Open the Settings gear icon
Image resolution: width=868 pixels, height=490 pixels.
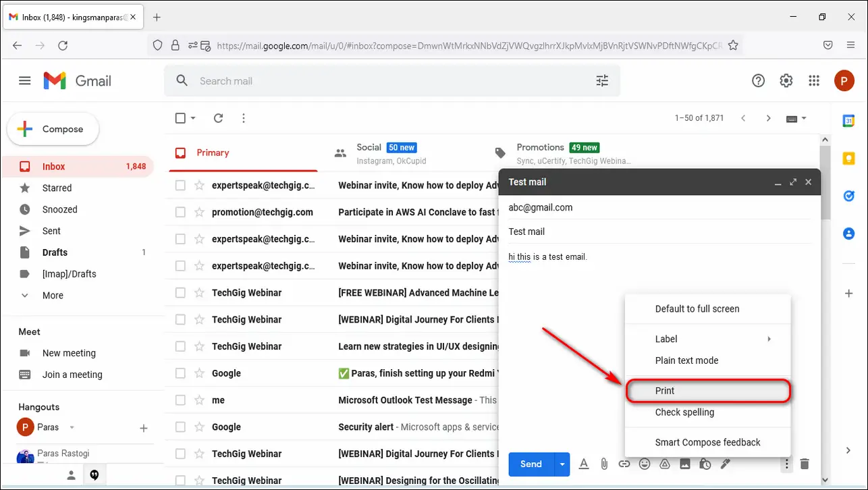point(786,81)
